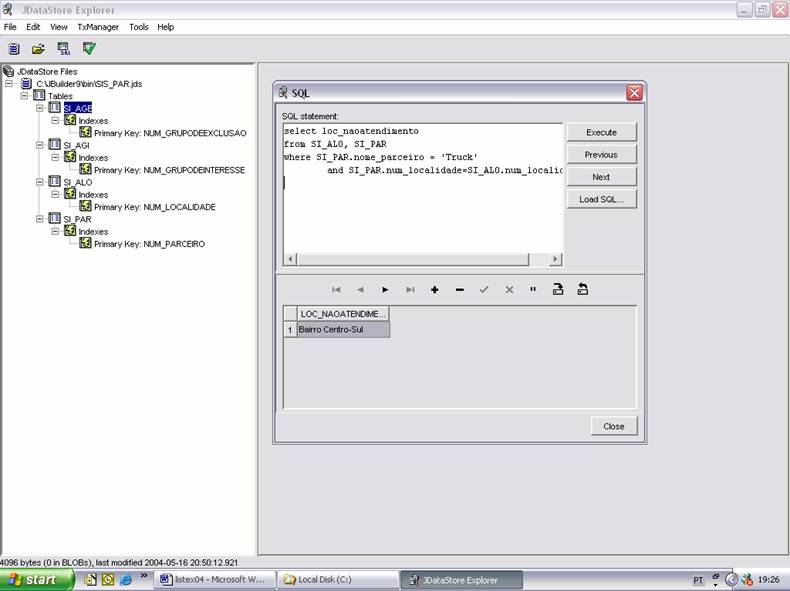The width and height of the screenshot is (790, 591).
Task: Select the SI_AGE table label
Action: point(78,108)
